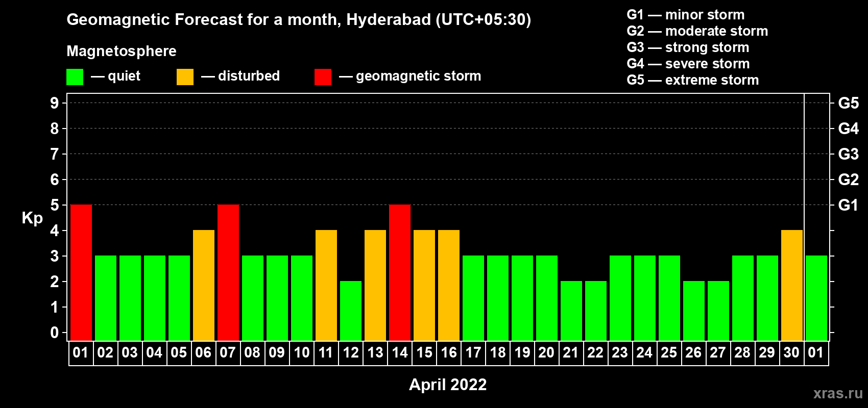The height and width of the screenshot is (408, 868).
Task: Click the 'G3 — strong storm' legend text
Action: coord(688,47)
